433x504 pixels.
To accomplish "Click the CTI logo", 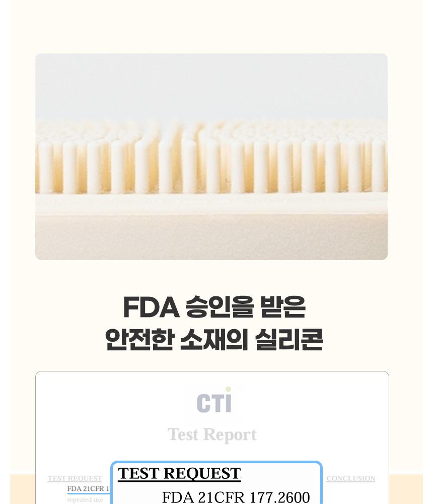I will (x=214, y=402).
